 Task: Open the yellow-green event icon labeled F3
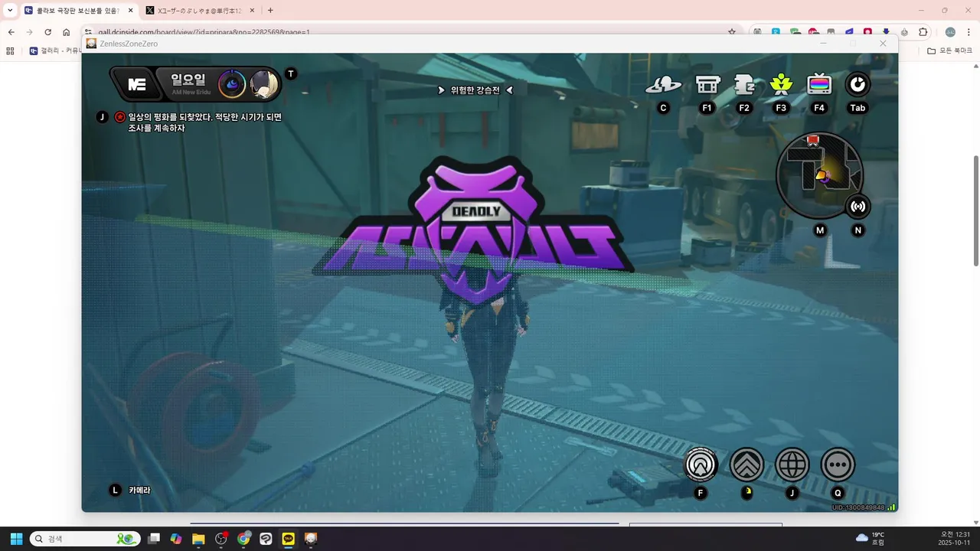(x=781, y=84)
